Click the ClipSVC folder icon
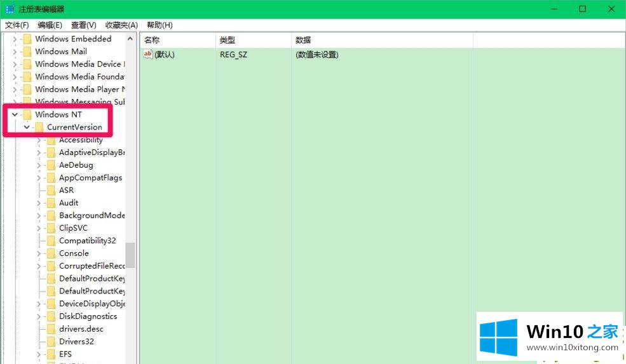 (x=51, y=228)
